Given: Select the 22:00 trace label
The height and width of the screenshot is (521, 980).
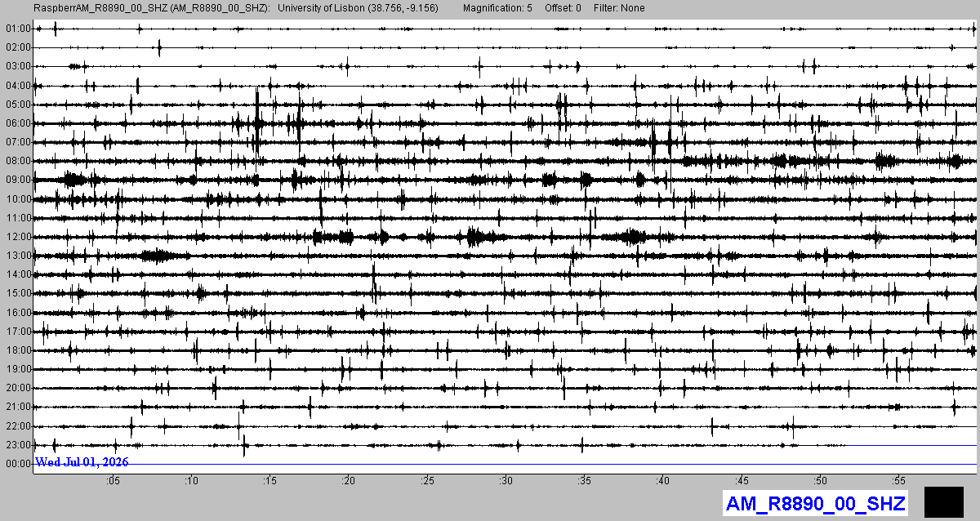Looking at the screenshot, I should coord(18,426).
